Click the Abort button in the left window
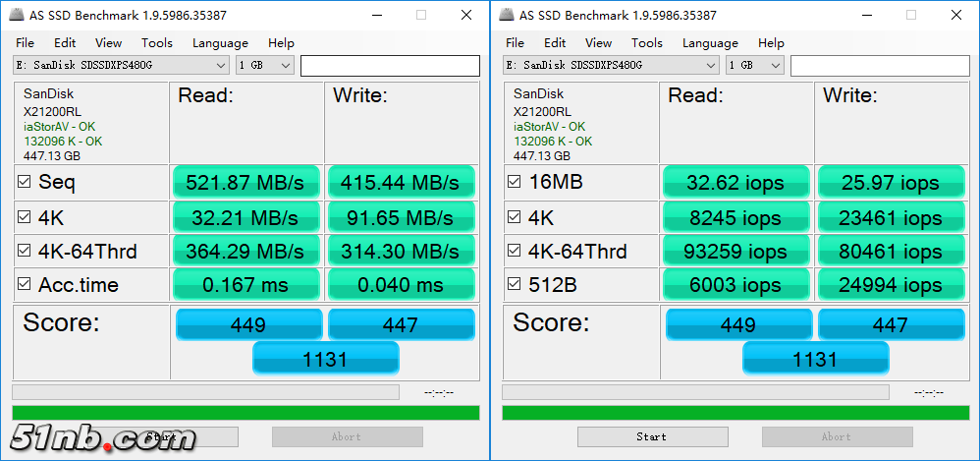Screen dimensions: 980x461 click(x=347, y=436)
